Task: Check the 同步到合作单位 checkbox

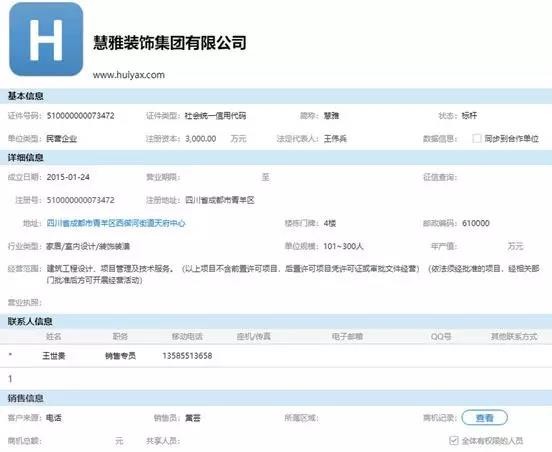Action: tap(477, 138)
